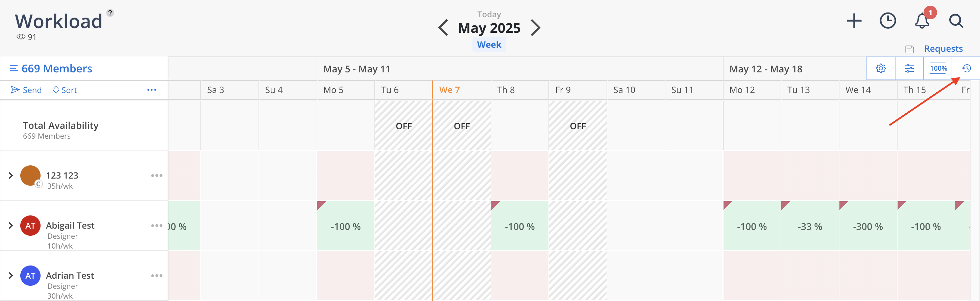The height and width of the screenshot is (301, 980).
Task: Click the save view floppy icon
Action: click(x=909, y=49)
